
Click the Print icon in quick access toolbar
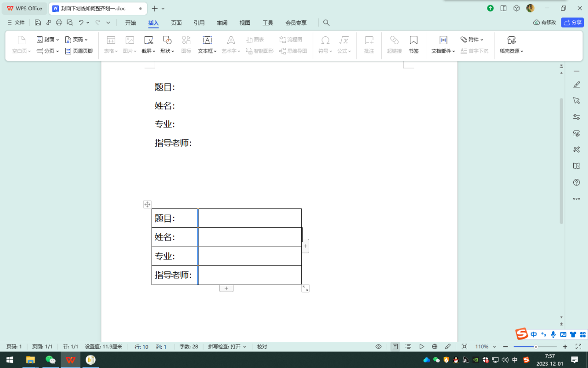coord(59,23)
